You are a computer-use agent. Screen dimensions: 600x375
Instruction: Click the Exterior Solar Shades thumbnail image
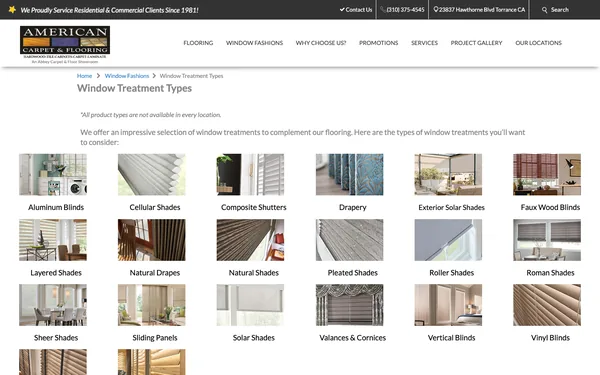pos(448,174)
